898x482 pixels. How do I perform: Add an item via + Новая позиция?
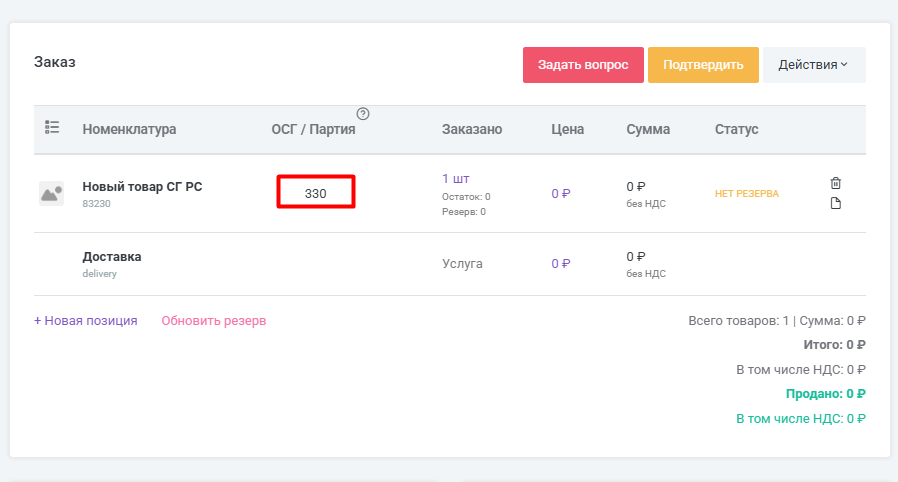tap(85, 321)
